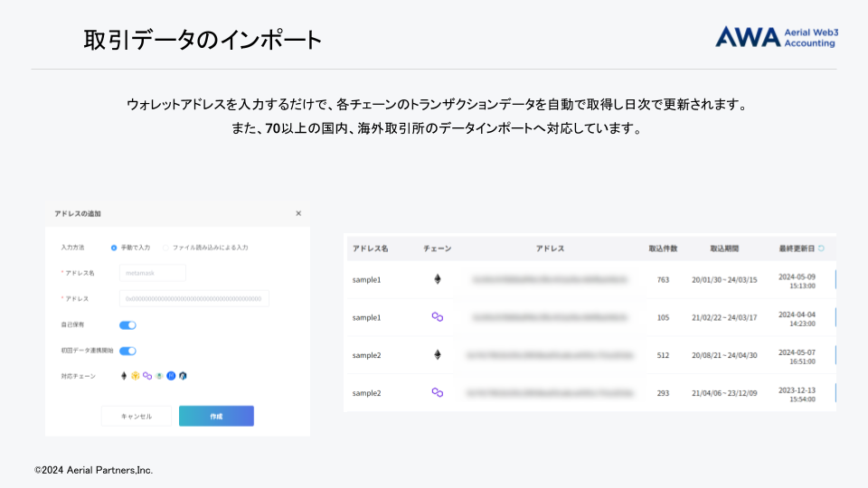
Task: Click the last supported-chain icon in the dialog
Action: click(182, 375)
